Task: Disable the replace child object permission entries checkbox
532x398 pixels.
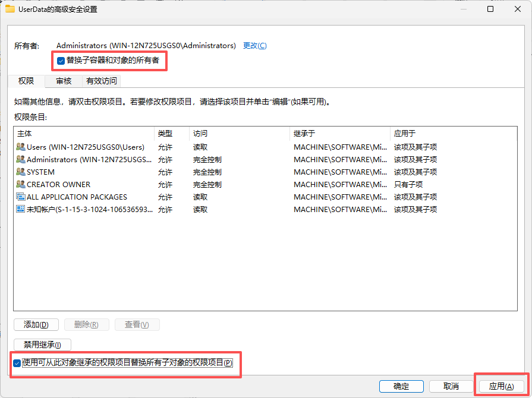Action: [18, 362]
